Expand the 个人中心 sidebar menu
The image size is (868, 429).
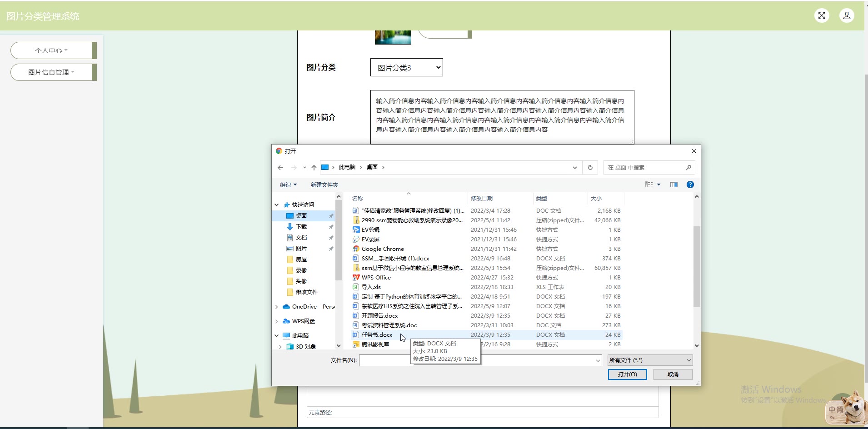pyautogui.click(x=51, y=50)
